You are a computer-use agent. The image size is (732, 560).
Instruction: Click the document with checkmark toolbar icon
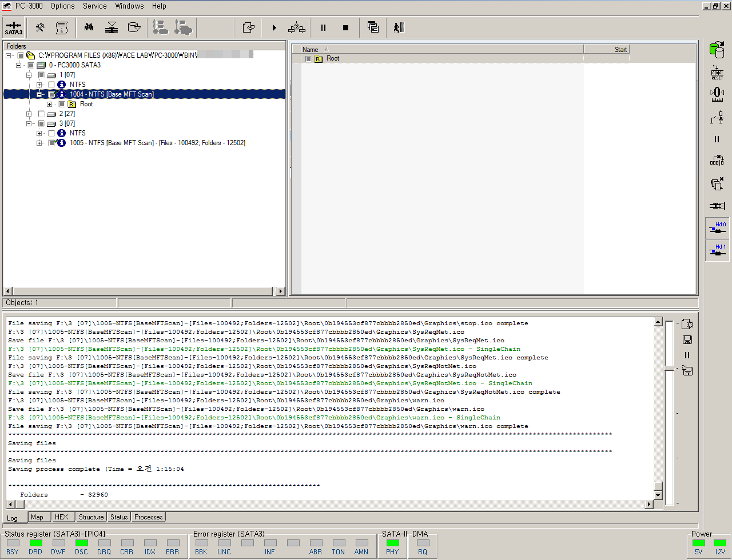(249, 27)
